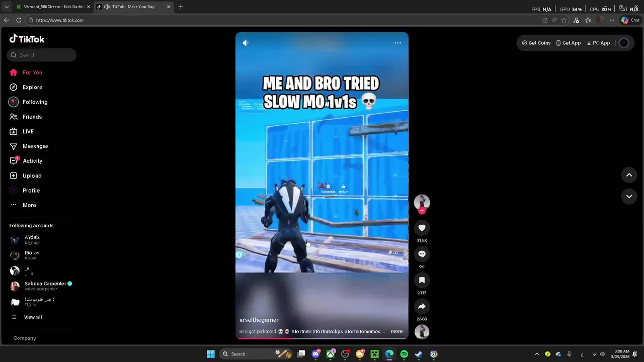Show hidden system tray icons
Screen dimensions: 644x362
click(x=536, y=354)
